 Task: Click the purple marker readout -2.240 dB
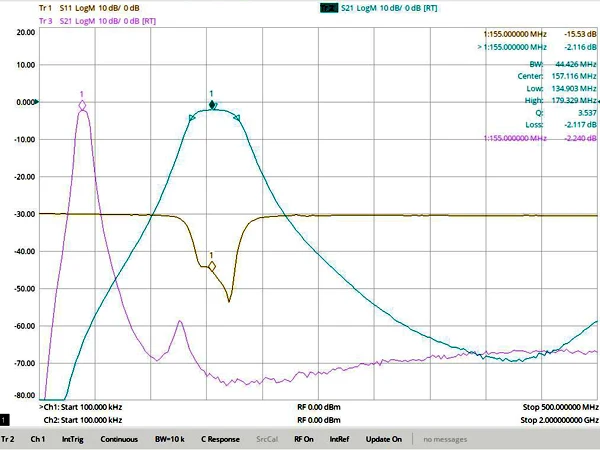point(540,138)
